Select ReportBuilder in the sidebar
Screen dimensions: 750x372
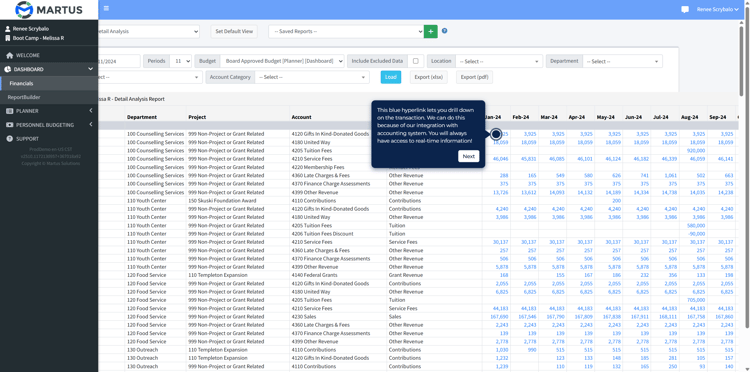pyautogui.click(x=24, y=97)
